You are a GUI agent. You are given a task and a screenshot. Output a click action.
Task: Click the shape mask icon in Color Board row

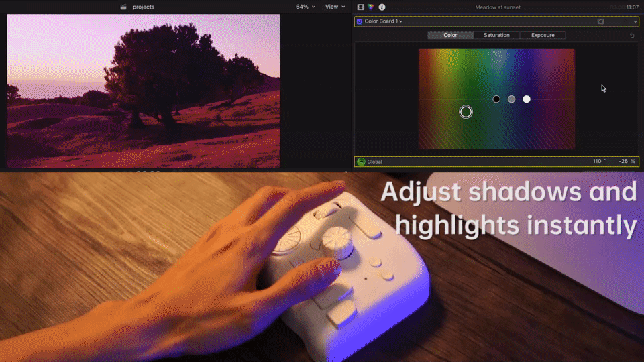point(600,21)
